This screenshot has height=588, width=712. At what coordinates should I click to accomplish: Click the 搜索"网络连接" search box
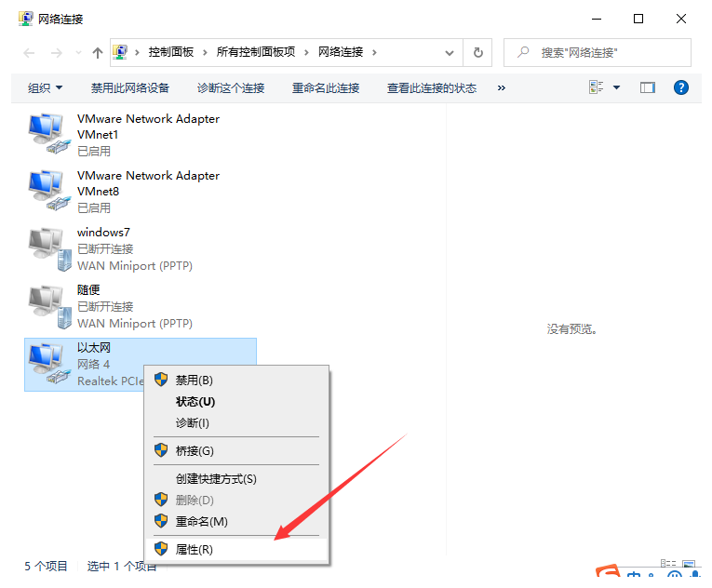[598, 53]
